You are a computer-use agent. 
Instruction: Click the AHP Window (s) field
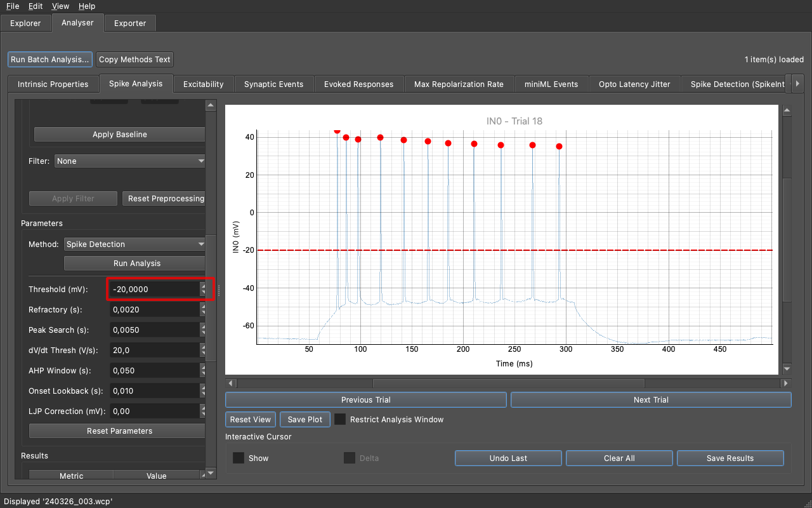[x=155, y=371]
